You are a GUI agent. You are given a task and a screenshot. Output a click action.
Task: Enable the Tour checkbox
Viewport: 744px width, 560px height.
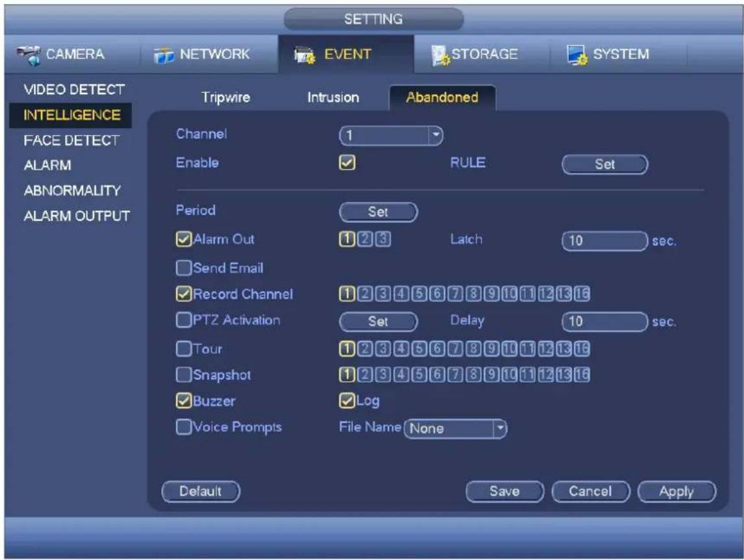184,349
